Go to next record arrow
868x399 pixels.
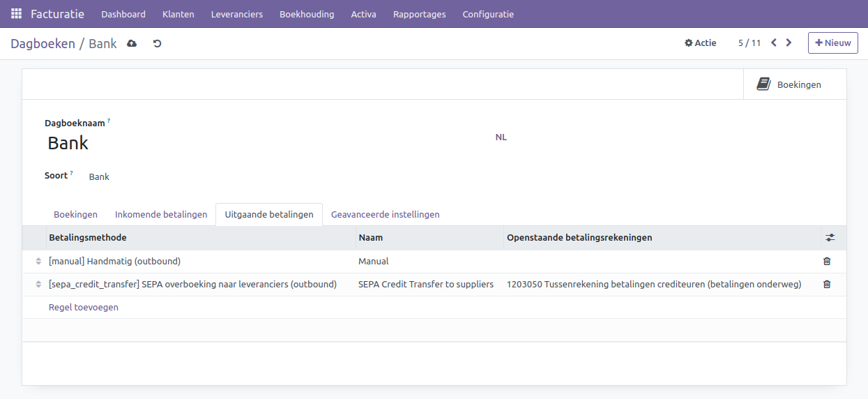(789, 43)
